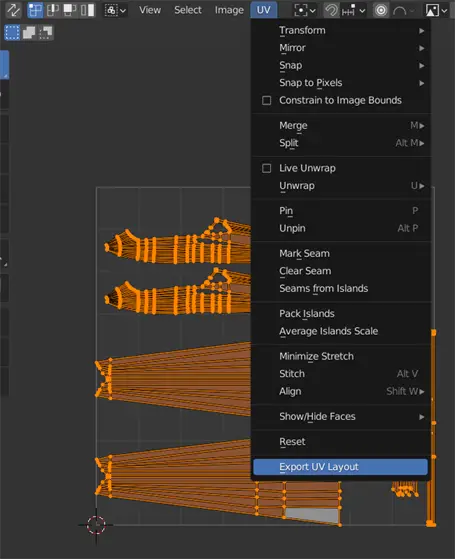Switch to island selection mode
The width and height of the screenshot is (455, 559).
click(x=87, y=10)
